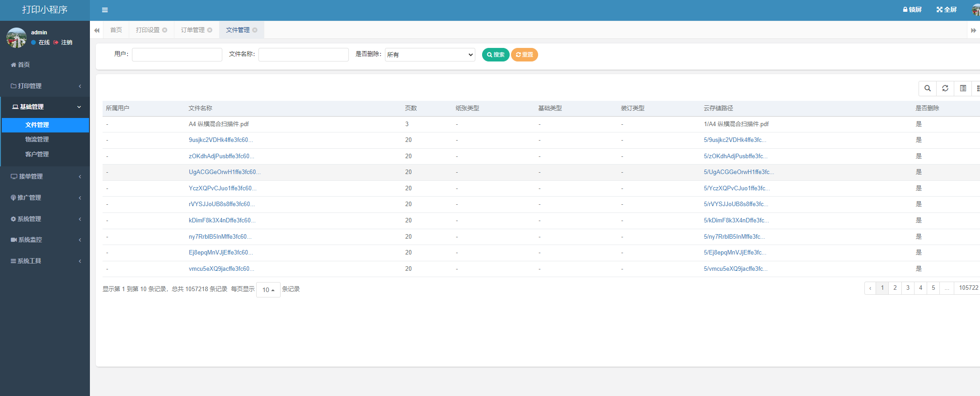Focus the 用户 input field
Screen dimensions: 980x396
[177, 55]
